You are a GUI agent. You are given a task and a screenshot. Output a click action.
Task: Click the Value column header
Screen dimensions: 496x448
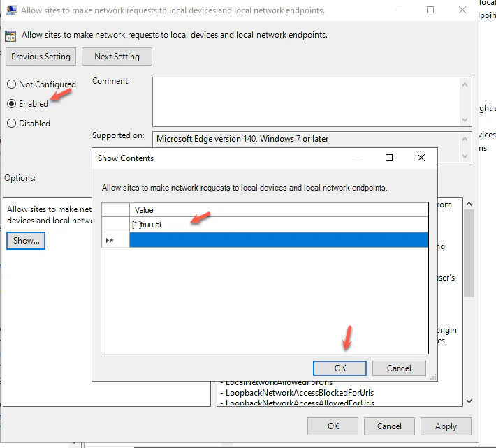click(x=278, y=210)
